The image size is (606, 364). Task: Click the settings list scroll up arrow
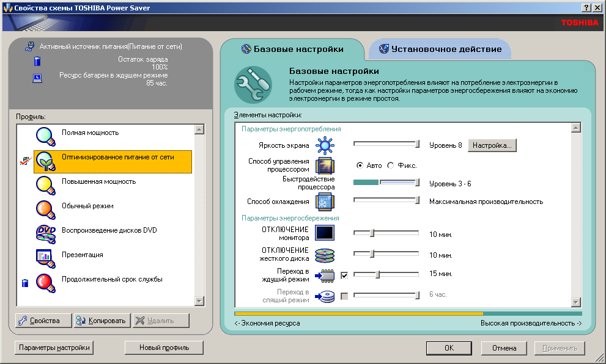click(x=576, y=128)
